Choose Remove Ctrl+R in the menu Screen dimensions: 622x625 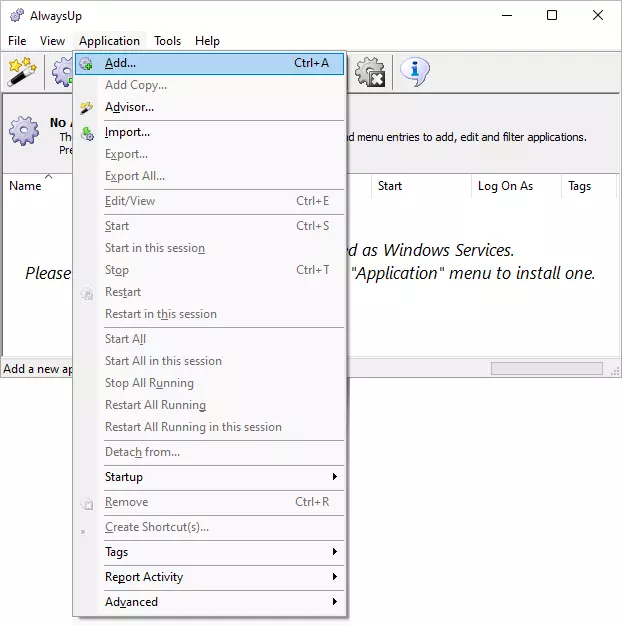[209, 502]
